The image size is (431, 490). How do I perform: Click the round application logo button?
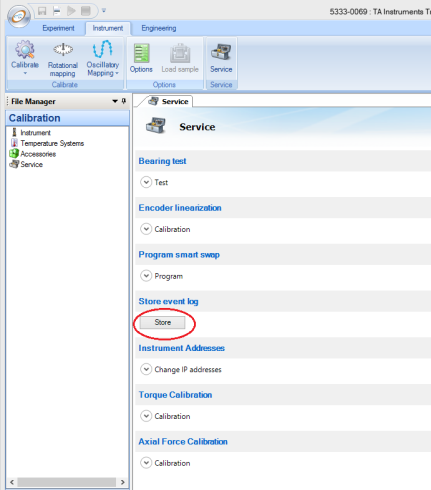19,16
